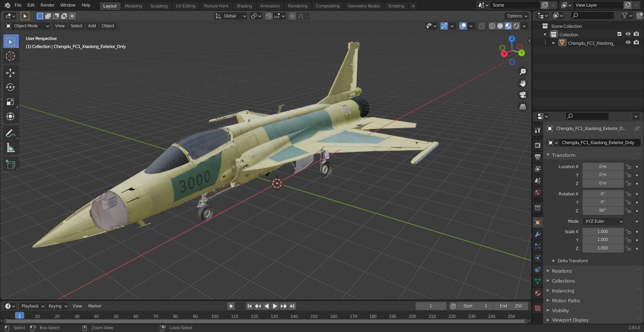Open the Object Mode dropdown
644x332 pixels.
27,26
